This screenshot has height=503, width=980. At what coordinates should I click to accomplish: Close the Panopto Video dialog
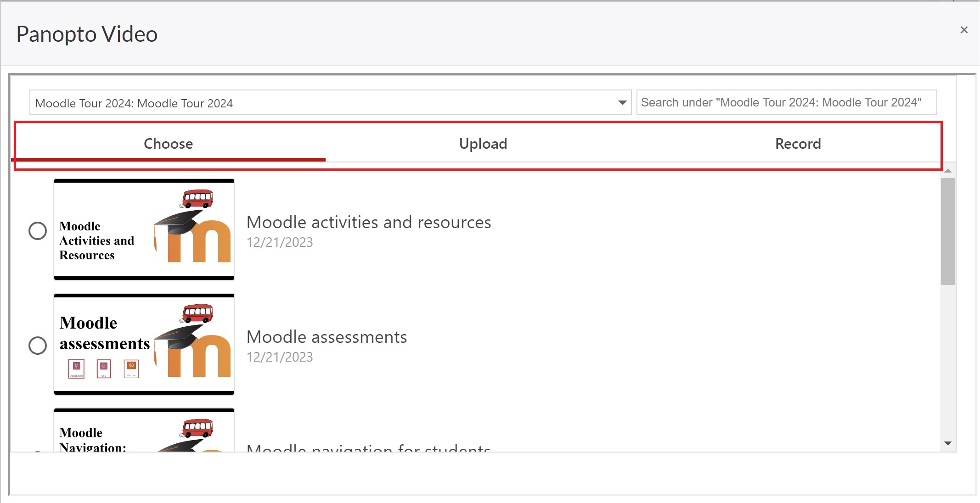(964, 30)
